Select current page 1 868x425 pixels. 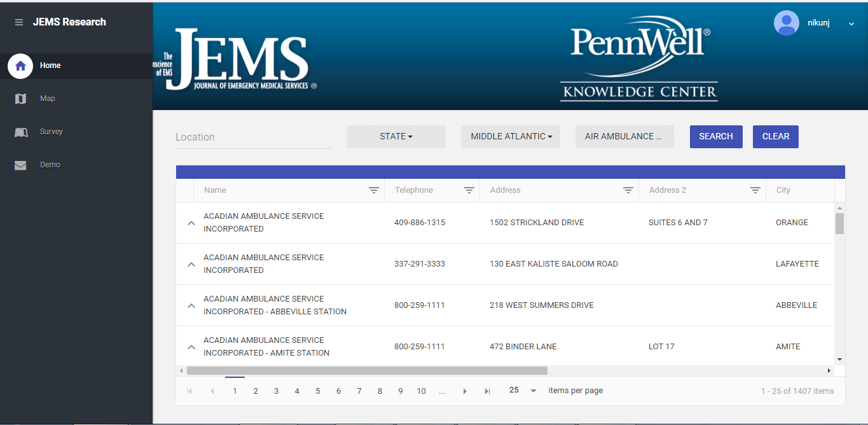coord(235,391)
